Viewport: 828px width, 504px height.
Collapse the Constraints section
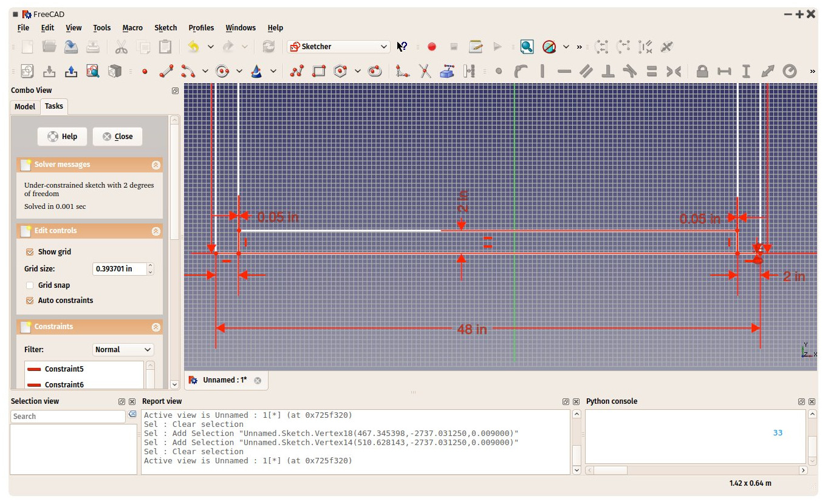click(156, 327)
